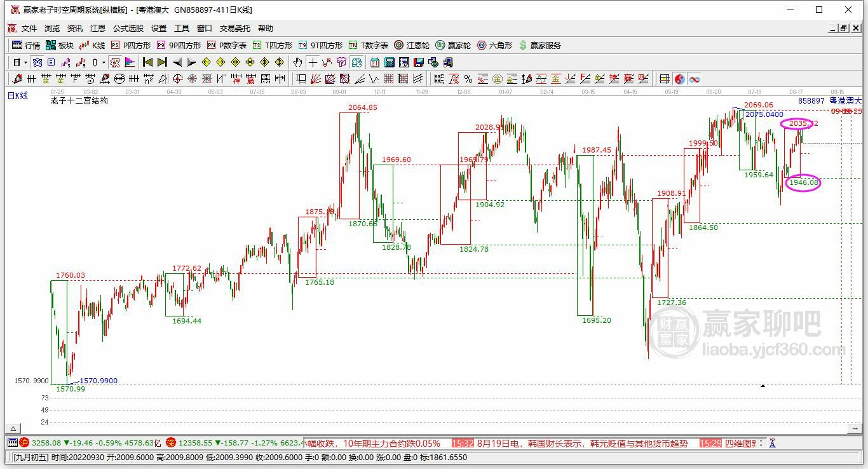Screen dimensions: 868x469
Task: Step forward with the right triangle icon
Action: pos(191,62)
